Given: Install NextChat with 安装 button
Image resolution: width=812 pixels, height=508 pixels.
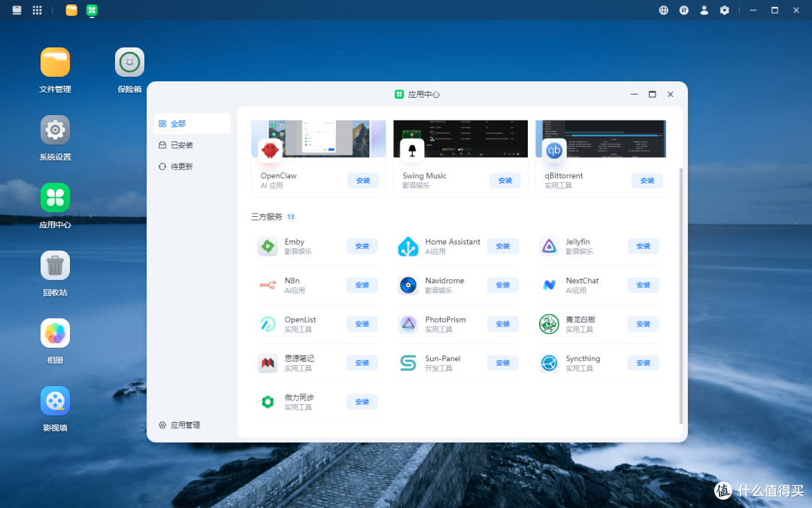Looking at the screenshot, I should [643, 285].
